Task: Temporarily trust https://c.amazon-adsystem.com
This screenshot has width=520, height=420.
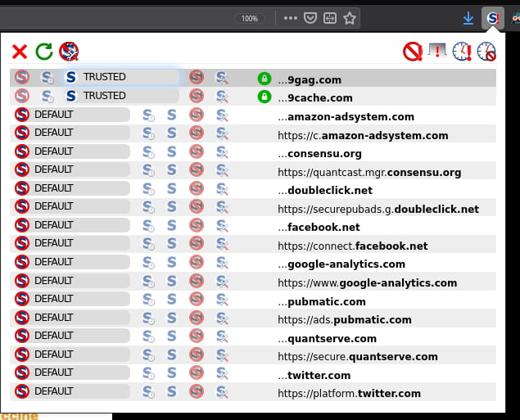Action: (x=148, y=133)
